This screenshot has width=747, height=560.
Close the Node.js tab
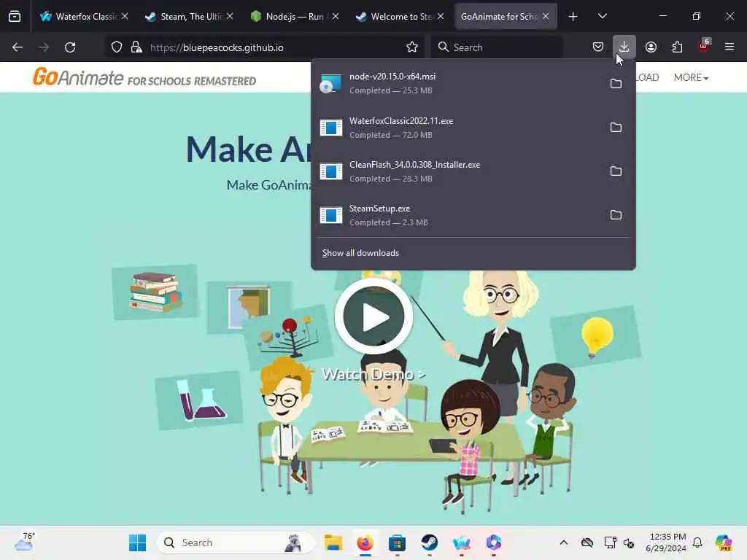(x=336, y=16)
